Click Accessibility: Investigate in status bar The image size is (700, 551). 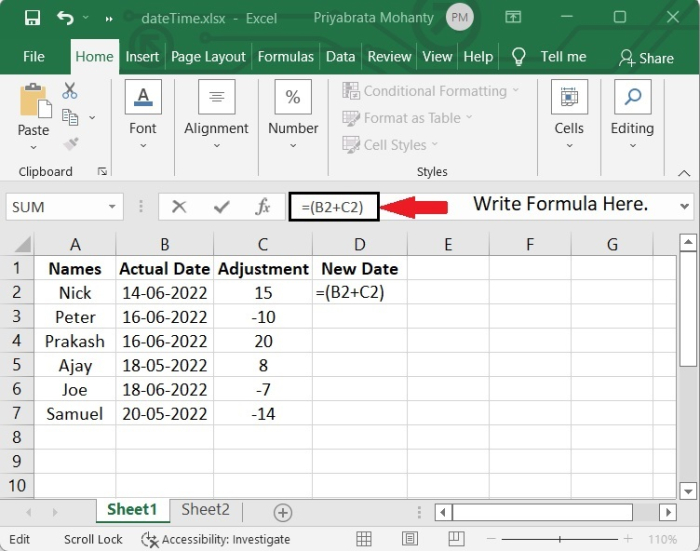(x=217, y=539)
